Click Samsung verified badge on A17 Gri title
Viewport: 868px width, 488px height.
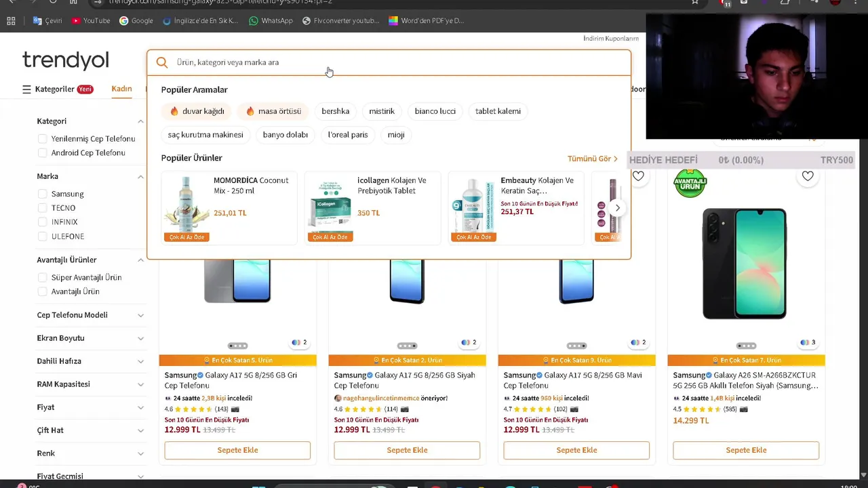point(201,375)
